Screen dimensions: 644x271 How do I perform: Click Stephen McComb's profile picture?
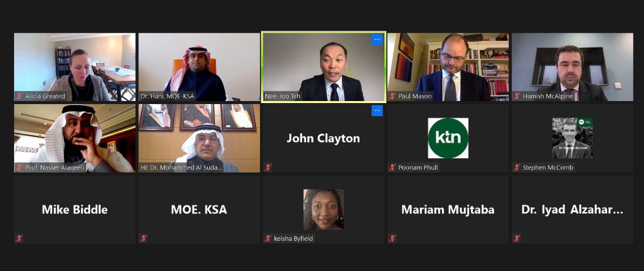[573, 138]
